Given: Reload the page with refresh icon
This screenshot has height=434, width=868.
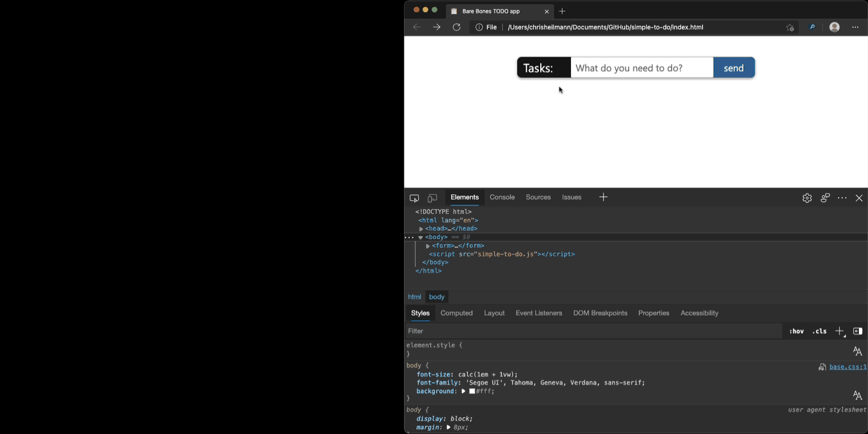Looking at the screenshot, I should [457, 27].
